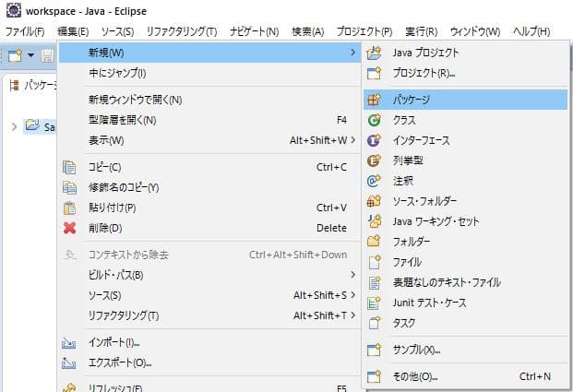Click the red 削除 X icon

click(x=69, y=228)
